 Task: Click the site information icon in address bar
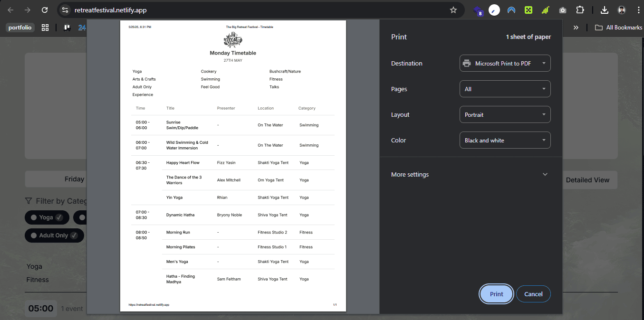click(x=65, y=10)
